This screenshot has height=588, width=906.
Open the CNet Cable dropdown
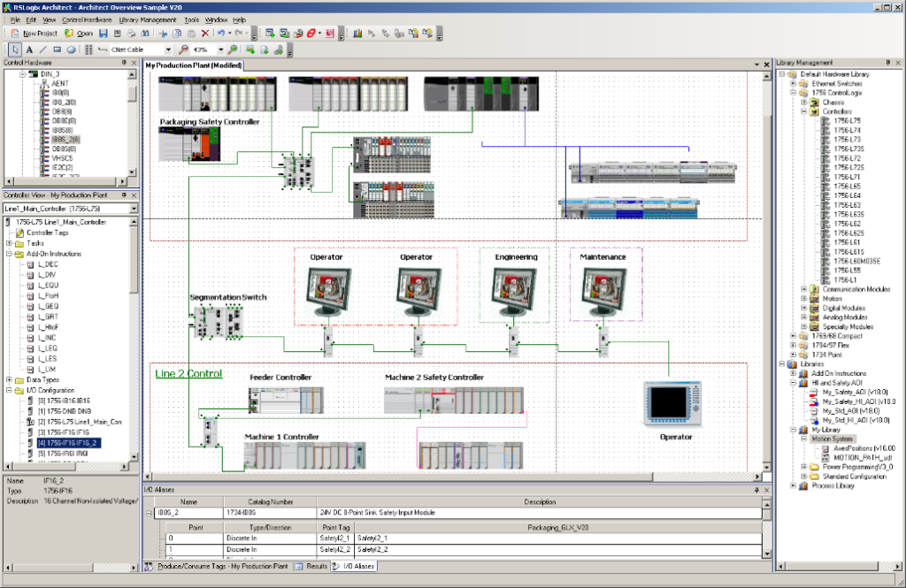point(168,50)
